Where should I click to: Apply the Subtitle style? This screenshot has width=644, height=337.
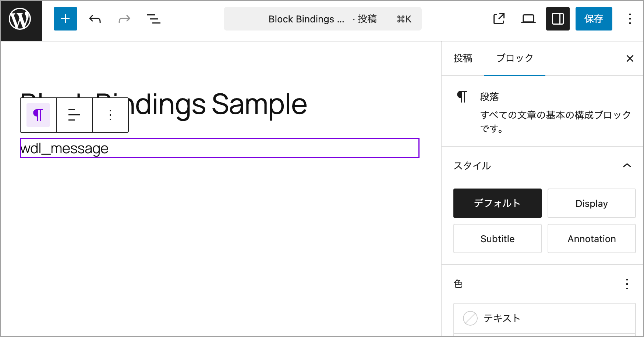[x=498, y=239]
